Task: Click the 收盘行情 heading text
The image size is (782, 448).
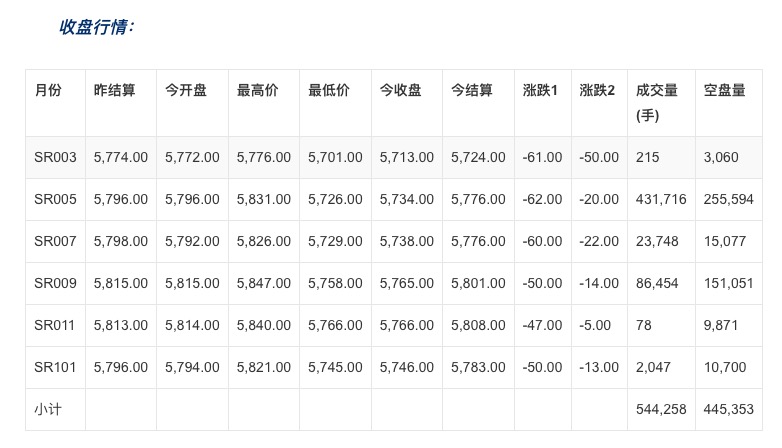Action: (x=96, y=27)
